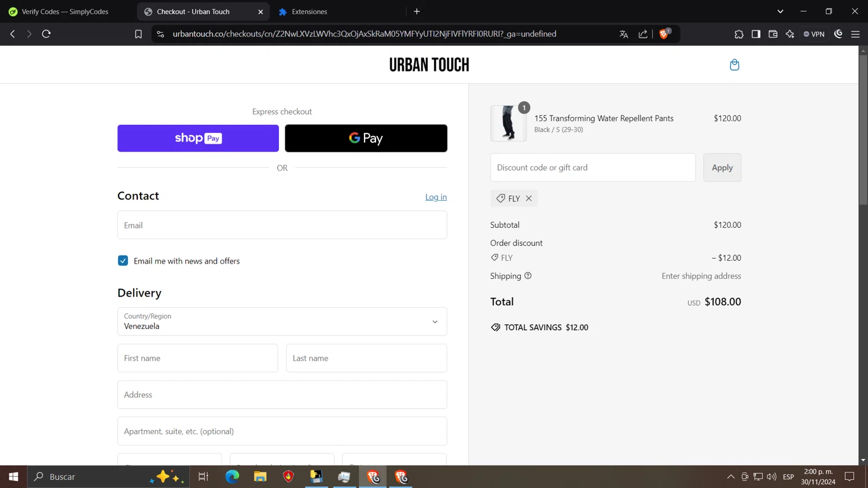The height and width of the screenshot is (488, 868).
Task: Focus the Apartment, suite, etc. field
Action: coord(282,431)
